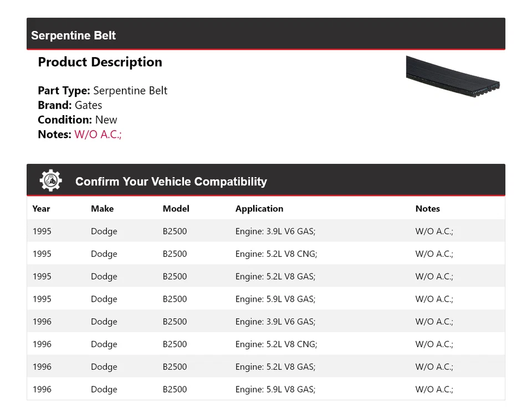The height and width of the screenshot is (418, 532).
Task: Click the Application column header
Action: [259, 209]
